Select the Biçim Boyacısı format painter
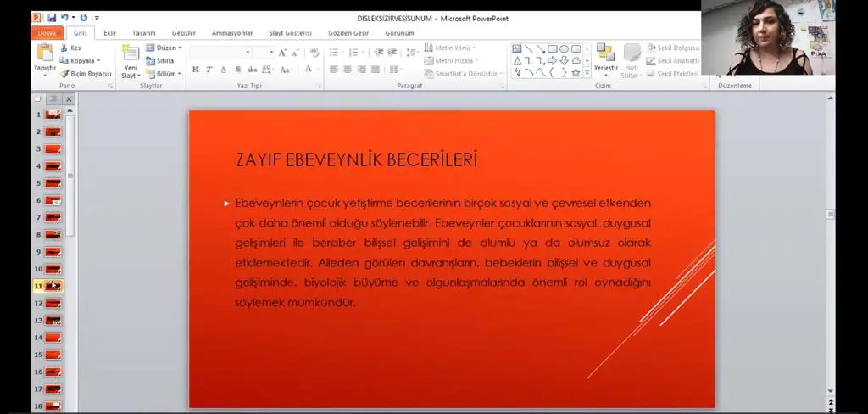868x414 pixels. tap(86, 74)
